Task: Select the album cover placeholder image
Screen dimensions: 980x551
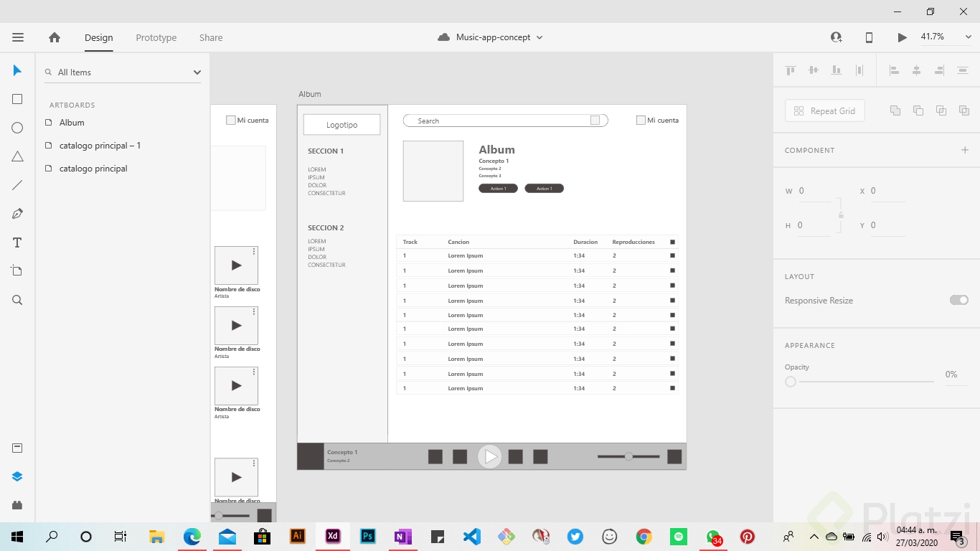Action: pyautogui.click(x=433, y=171)
